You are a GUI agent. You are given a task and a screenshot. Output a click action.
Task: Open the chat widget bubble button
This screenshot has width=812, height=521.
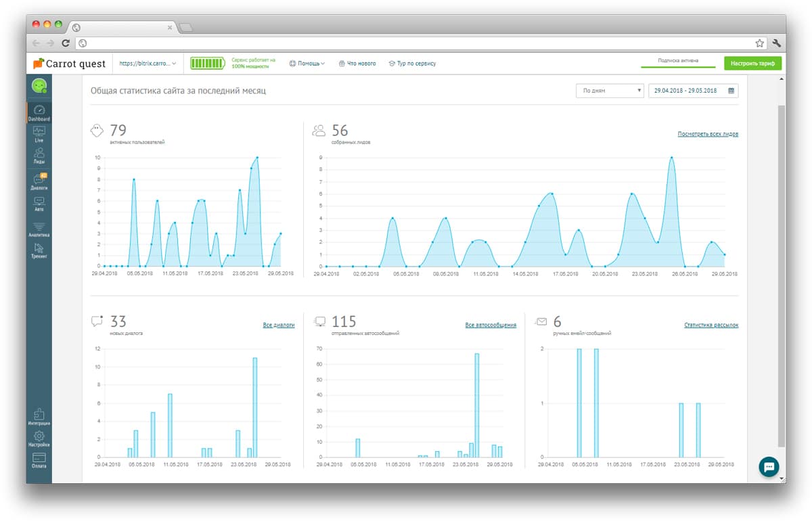[769, 466]
